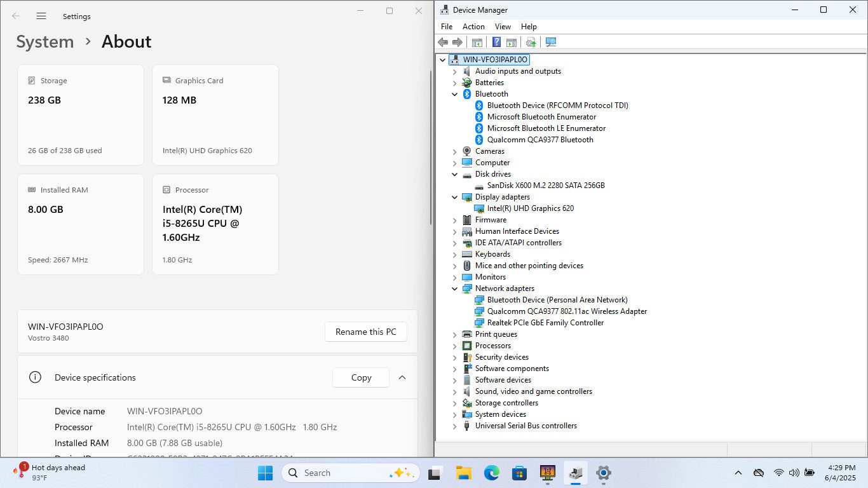This screenshot has height=488, width=868.
Task: Open the Installed RAM 8.00 GB card
Action: [x=81, y=224]
